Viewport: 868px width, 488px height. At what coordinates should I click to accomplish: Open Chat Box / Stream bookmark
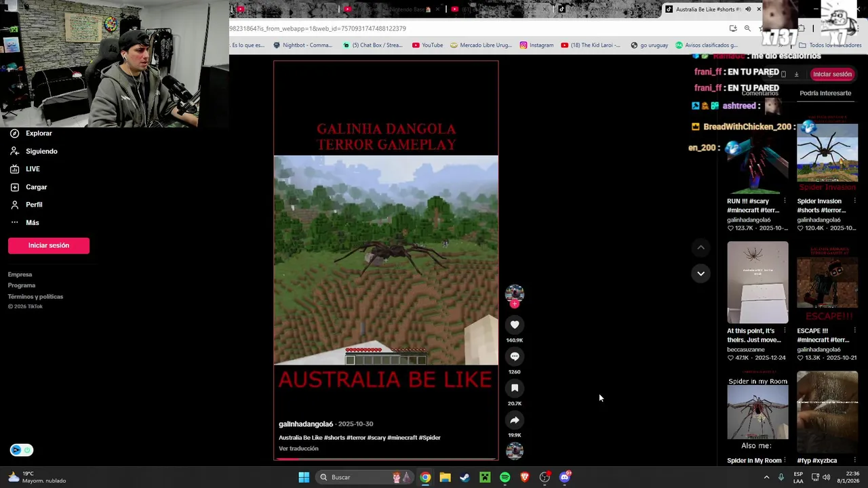tap(372, 45)
